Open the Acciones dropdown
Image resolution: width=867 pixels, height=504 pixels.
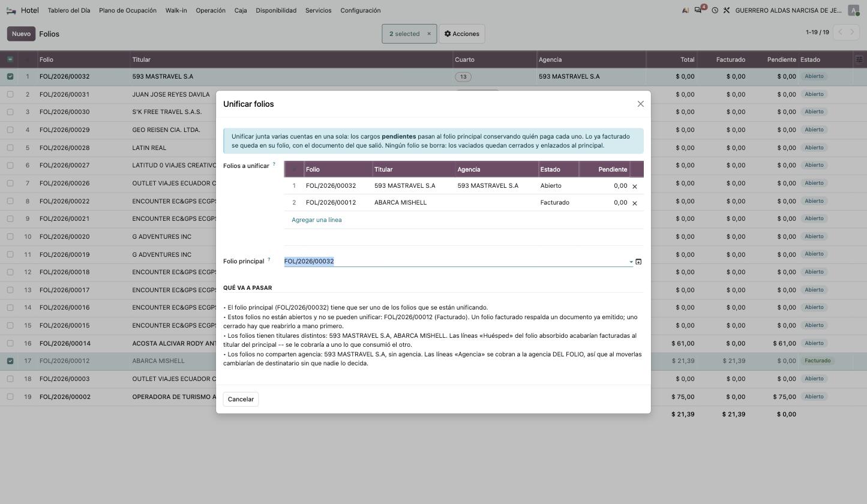coord(462,34)
